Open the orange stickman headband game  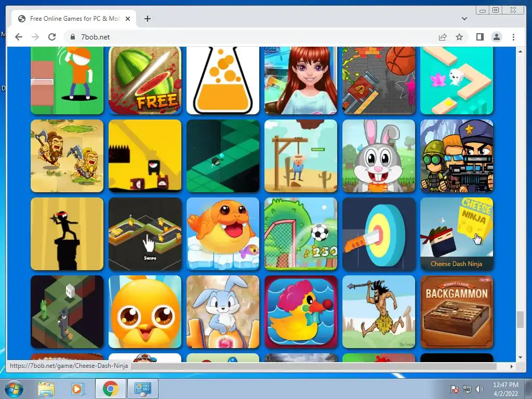[x=67, y=81]
